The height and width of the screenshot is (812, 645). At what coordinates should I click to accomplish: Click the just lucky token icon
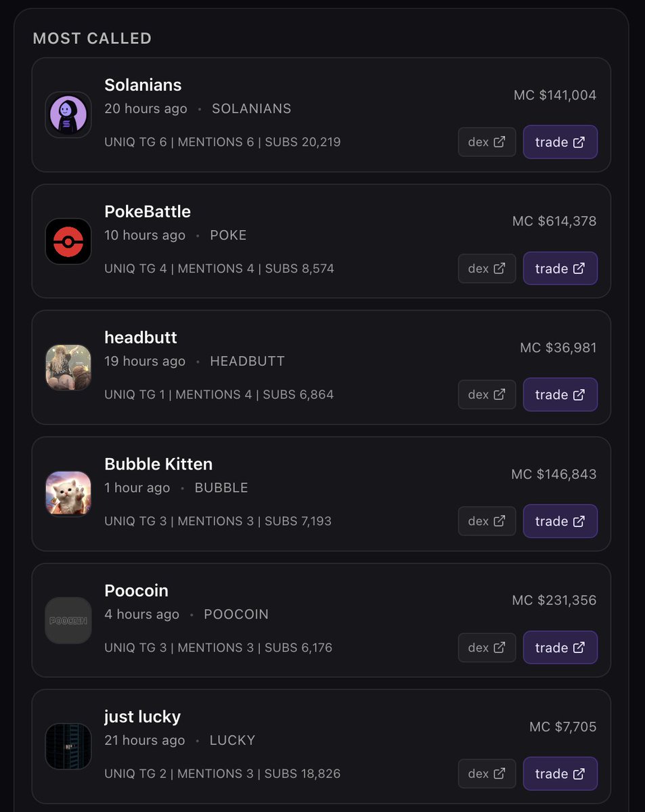click(68, 746)
